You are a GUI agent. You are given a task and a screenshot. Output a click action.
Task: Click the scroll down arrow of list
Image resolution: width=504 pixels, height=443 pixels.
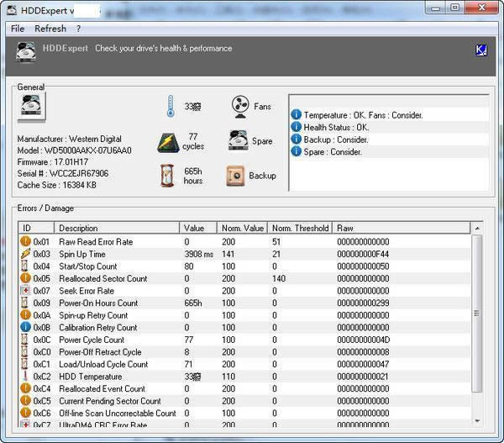477,420
